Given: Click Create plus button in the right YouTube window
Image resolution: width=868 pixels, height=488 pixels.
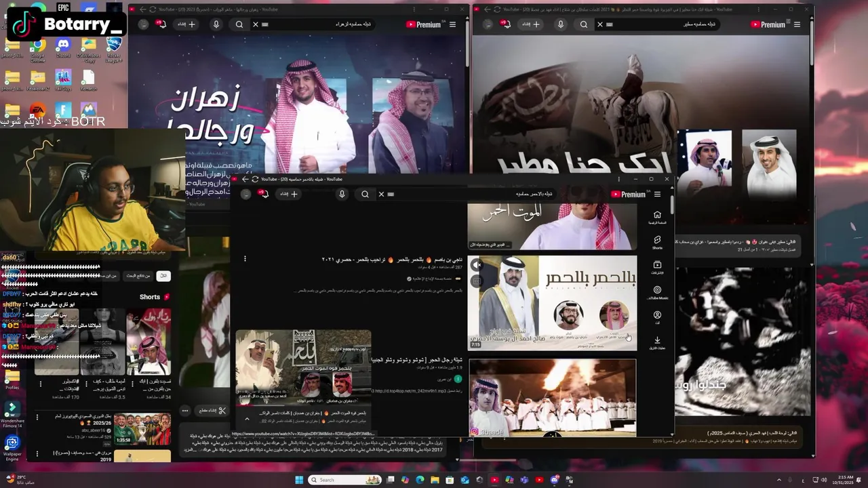Looking at the screenshot, I should [532, 24].
